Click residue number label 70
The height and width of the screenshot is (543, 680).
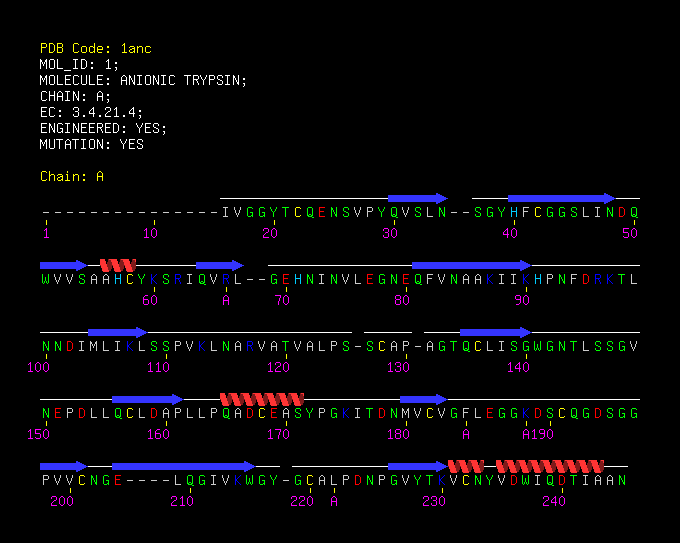[x=282, y=300]
